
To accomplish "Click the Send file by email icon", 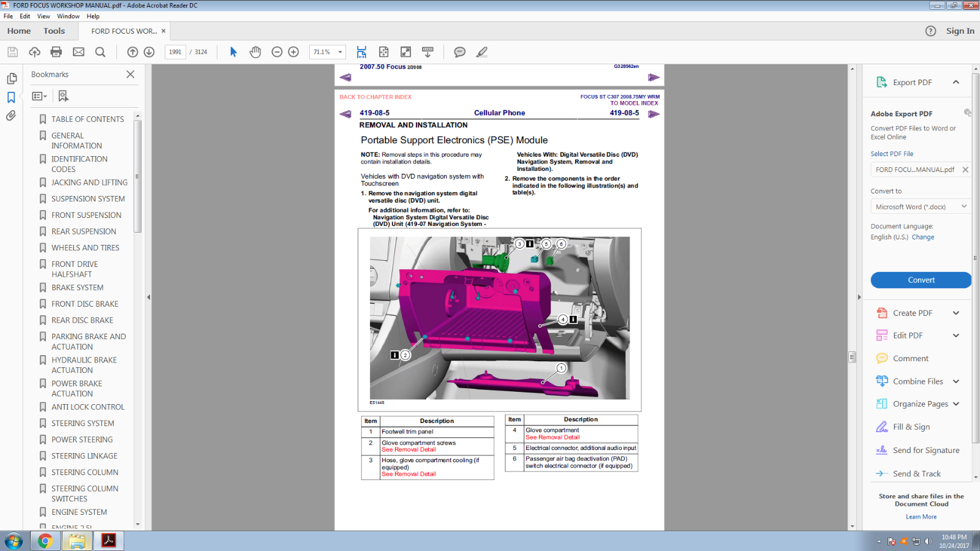I will click(x=78, y=52).
